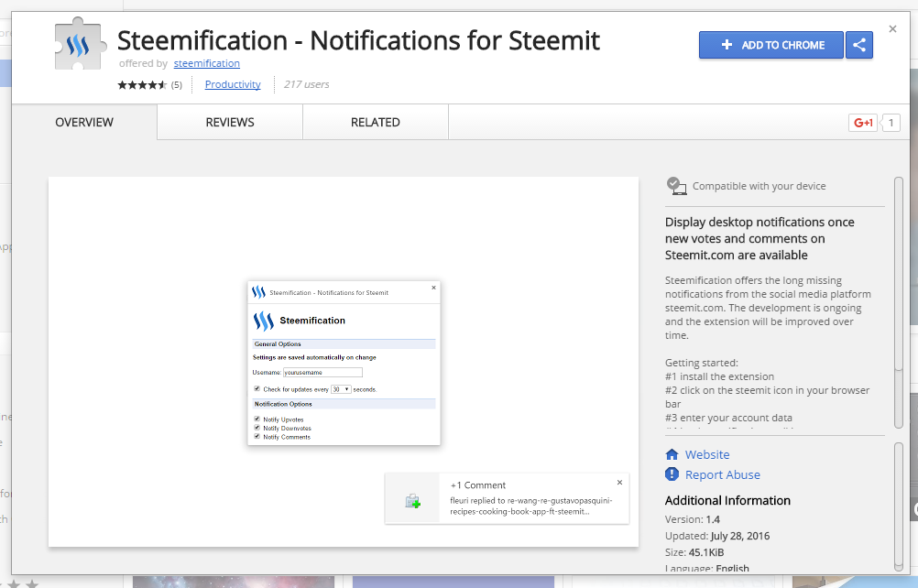This screenshot has width=918, height=588.
Task: Toggle the Notify Upvotes checkbox
Action: point(257,419)
